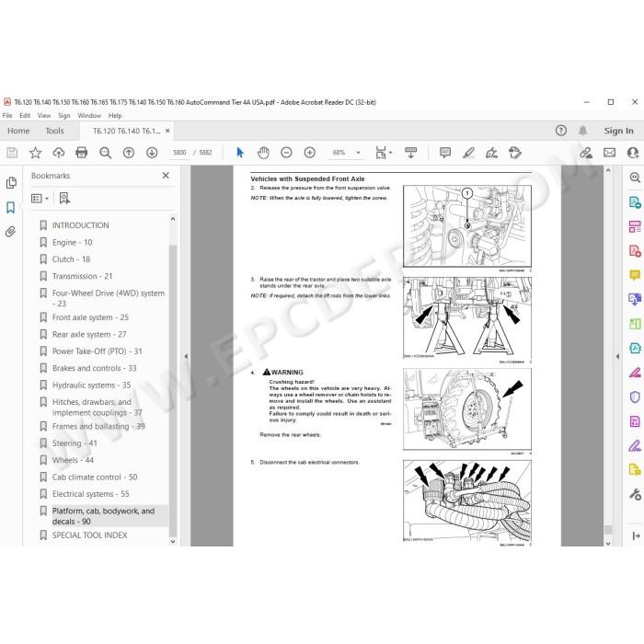Zoom out with minus icon
The width and height of the screenshot is (644, 644).
286,153
